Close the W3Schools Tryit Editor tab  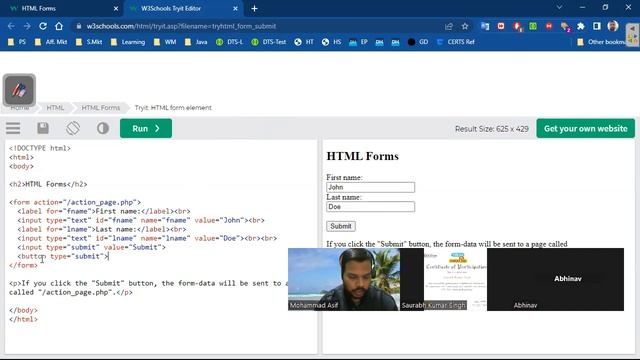coord(235,9)
